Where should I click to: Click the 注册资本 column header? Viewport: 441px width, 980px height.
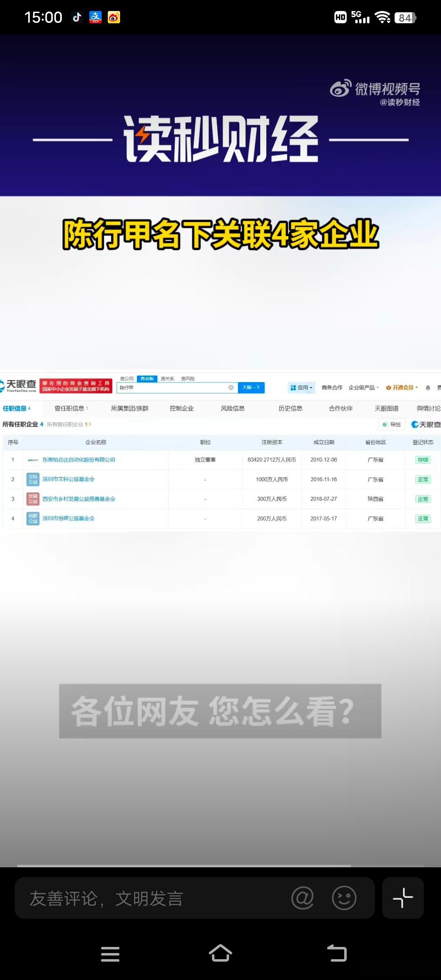click(272, 442)
